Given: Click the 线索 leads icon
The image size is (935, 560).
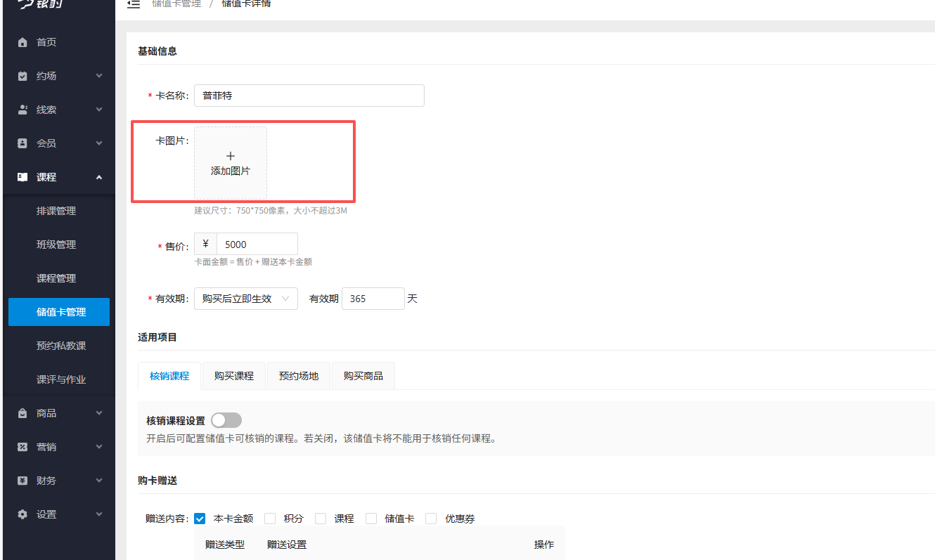Looking at the screenshot, I should [x=21, y=109].
